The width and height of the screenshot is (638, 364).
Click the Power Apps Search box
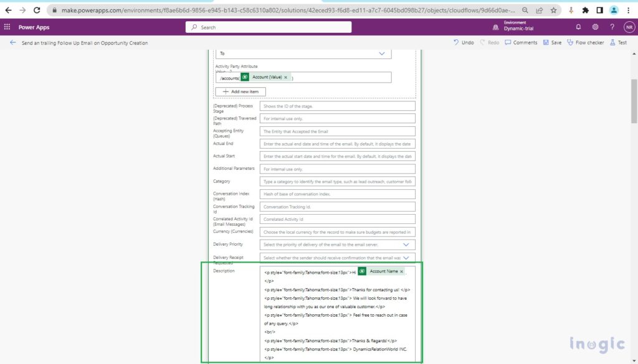[x=269, y=27]
